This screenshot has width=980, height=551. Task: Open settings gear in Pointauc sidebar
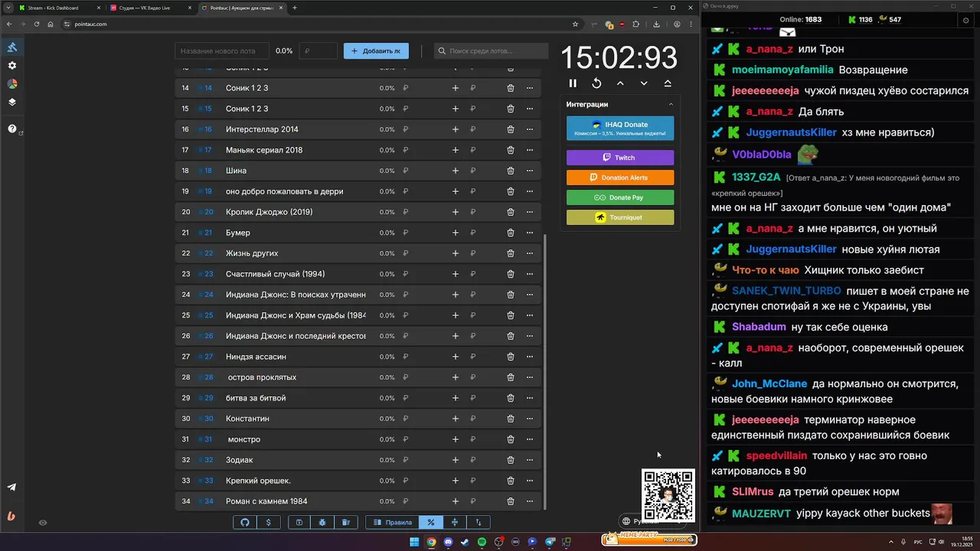(12, 66)
